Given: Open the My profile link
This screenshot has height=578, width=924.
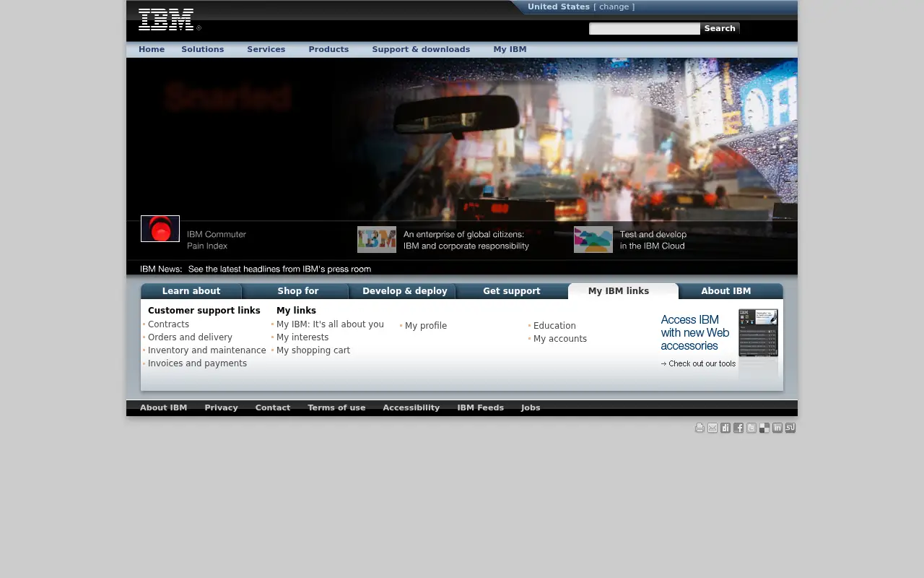Looking at the screenshot, I should click(426, 326).
